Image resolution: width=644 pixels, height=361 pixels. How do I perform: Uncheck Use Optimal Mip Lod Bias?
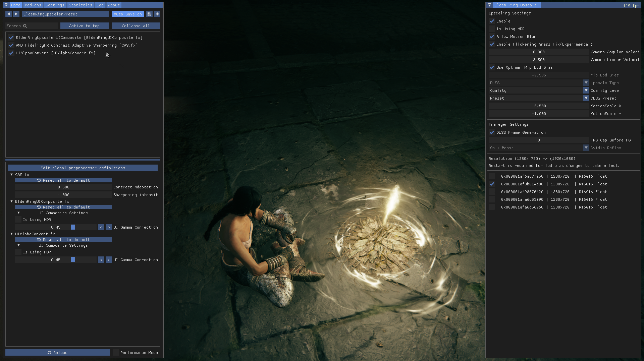[492, 67]
